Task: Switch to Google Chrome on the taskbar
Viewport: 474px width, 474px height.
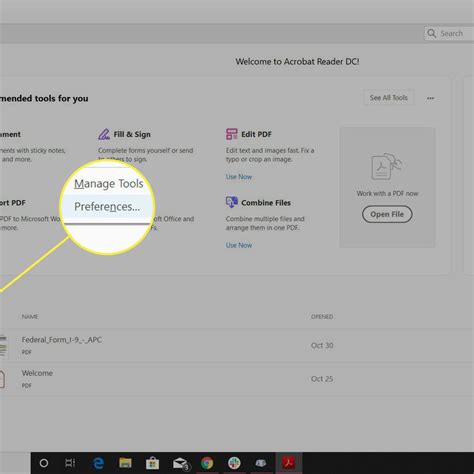Action: tap(207, 463)
